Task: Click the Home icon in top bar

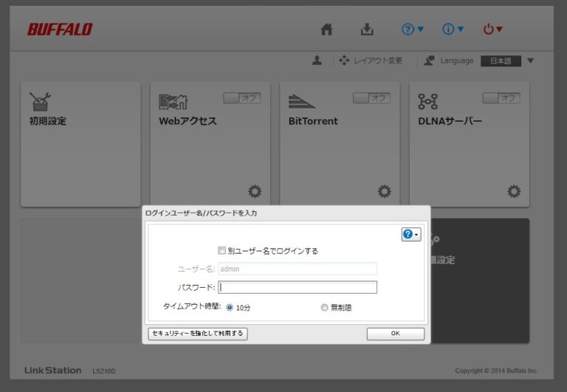Action: point(326,30)
